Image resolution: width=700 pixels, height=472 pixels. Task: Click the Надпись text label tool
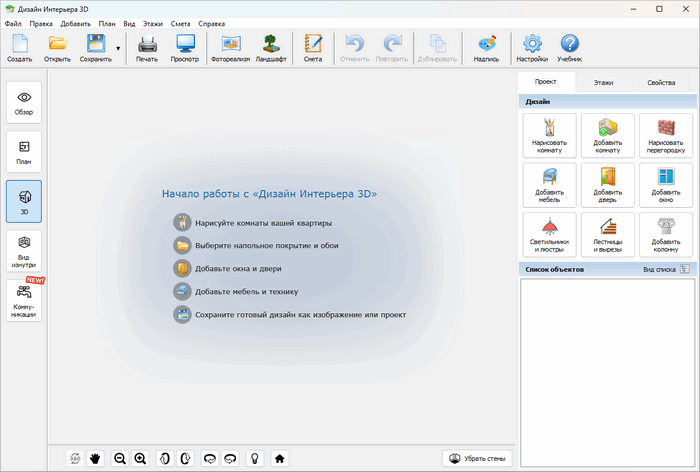tap(486, 47)
